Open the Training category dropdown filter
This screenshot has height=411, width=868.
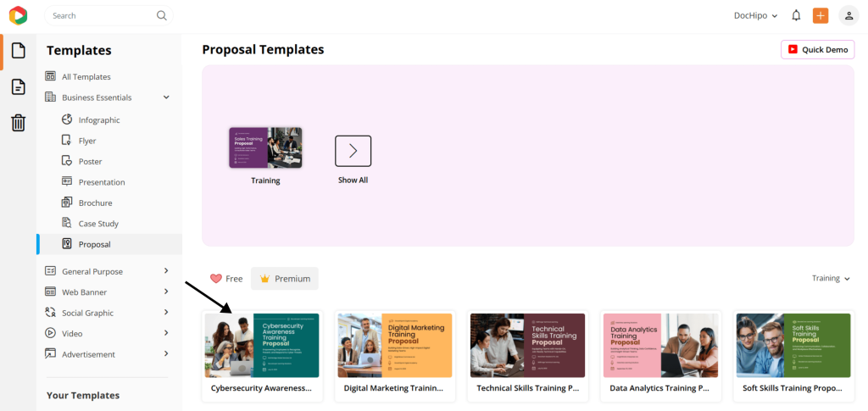[831, 278]
